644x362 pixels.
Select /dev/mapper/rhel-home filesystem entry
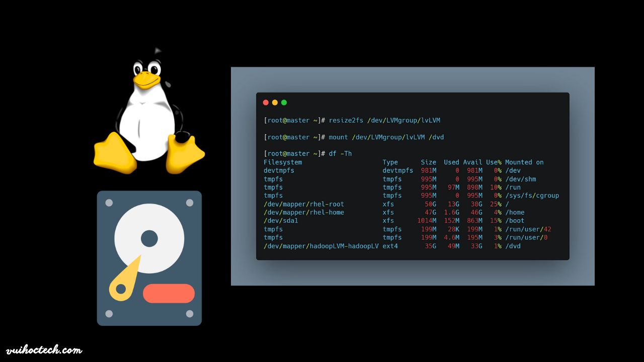(304, 213)
